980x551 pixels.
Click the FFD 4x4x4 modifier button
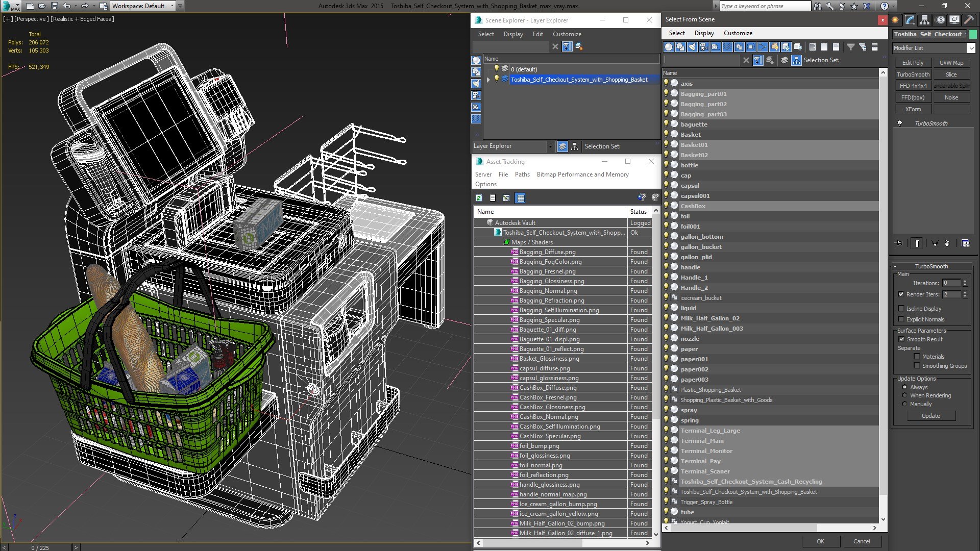click(913, 86)
